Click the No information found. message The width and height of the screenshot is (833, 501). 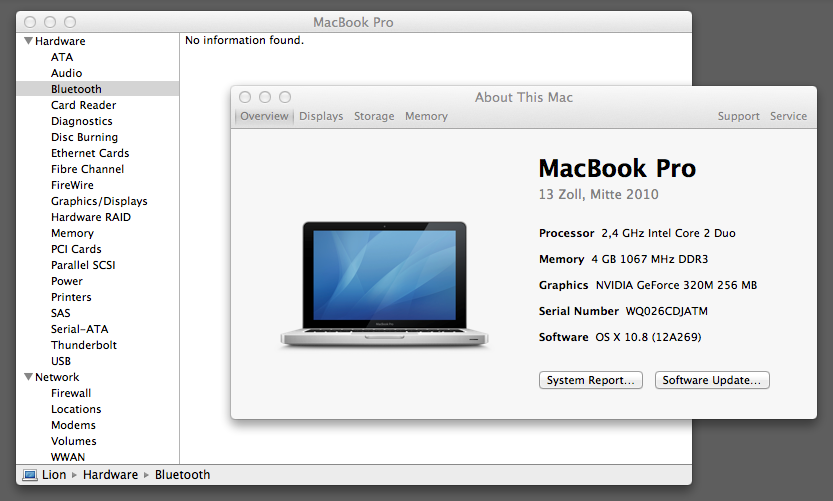(x=244, y=40)
